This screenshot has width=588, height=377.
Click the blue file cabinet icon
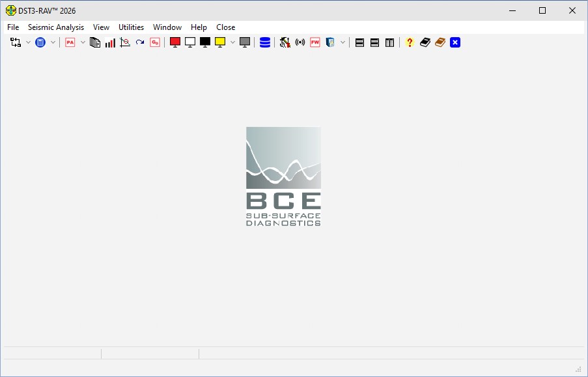tap(330, 42)
